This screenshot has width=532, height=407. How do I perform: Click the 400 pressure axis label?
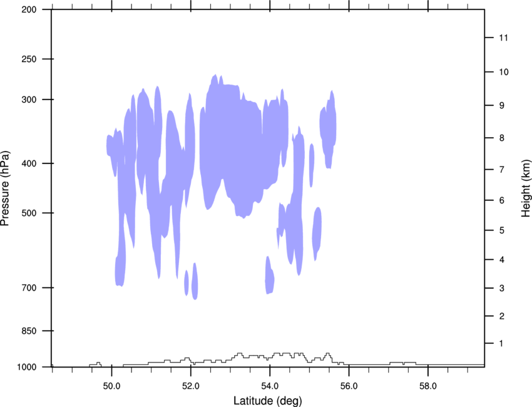[29, 163]
